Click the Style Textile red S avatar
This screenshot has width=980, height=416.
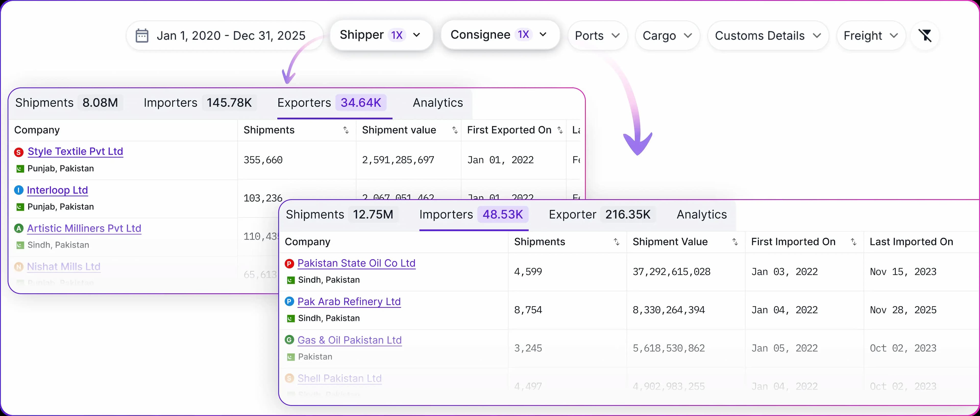point(19,152)
